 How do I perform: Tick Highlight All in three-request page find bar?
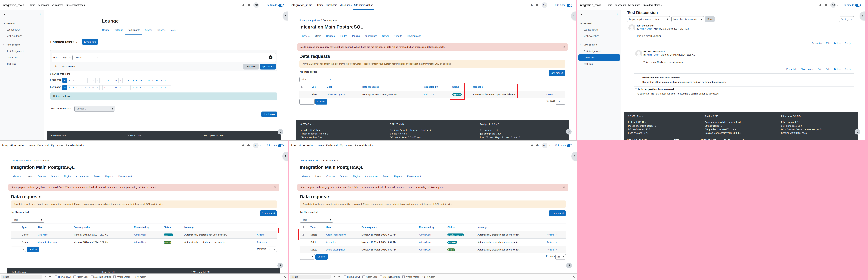point(345,277)
